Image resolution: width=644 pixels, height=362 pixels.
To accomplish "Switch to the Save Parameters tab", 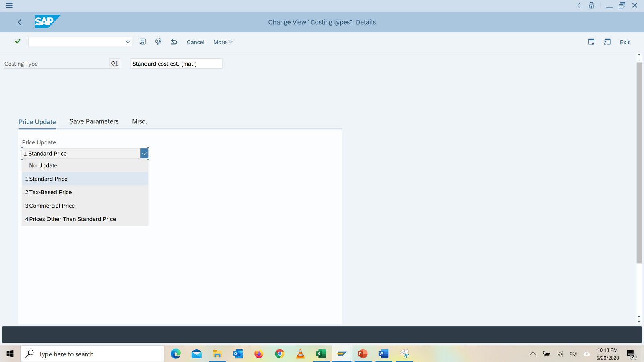I will (x=94, y=121).
